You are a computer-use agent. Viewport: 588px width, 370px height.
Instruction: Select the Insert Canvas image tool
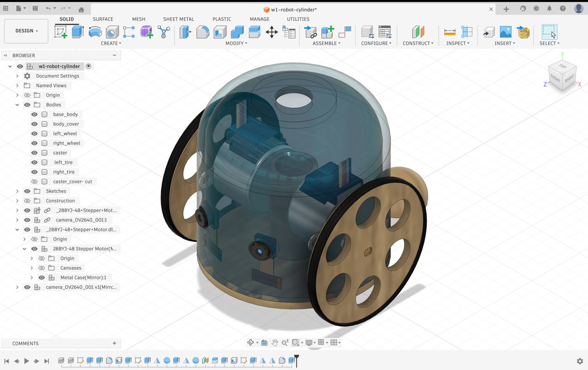coord(505,32)
